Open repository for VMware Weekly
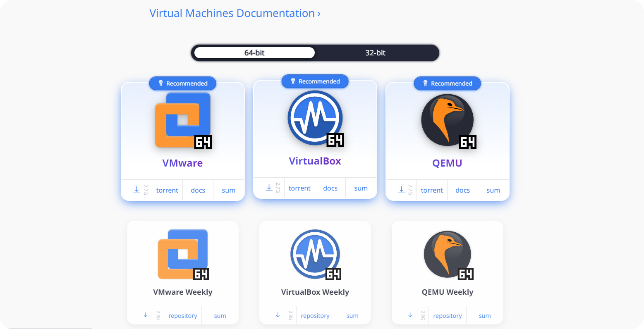The height and width of the screenshot is (329, 644). [183, 316]
